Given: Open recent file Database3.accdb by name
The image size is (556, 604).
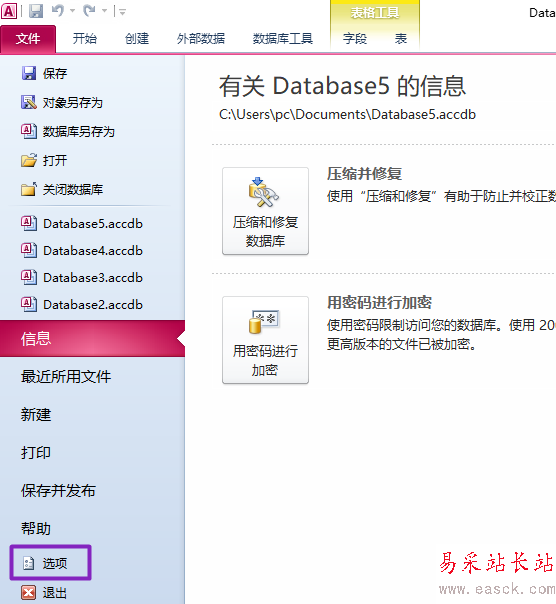Looking at the screenshot, I should [x=93, y=277].
